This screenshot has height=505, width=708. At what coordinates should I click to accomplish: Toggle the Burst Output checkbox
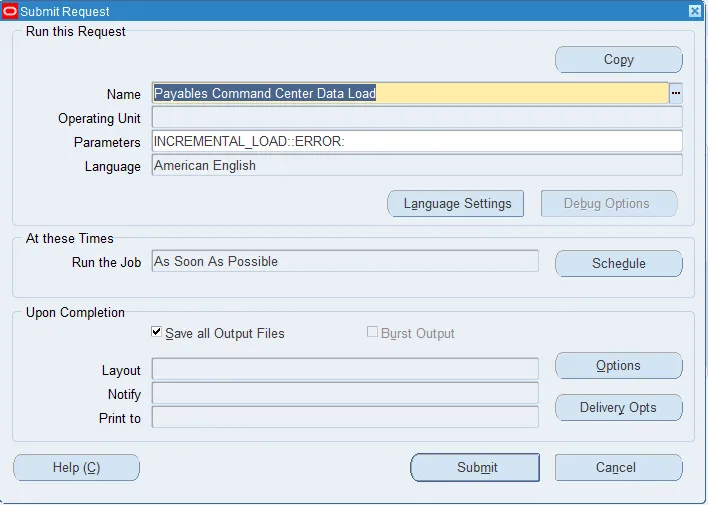372,332
